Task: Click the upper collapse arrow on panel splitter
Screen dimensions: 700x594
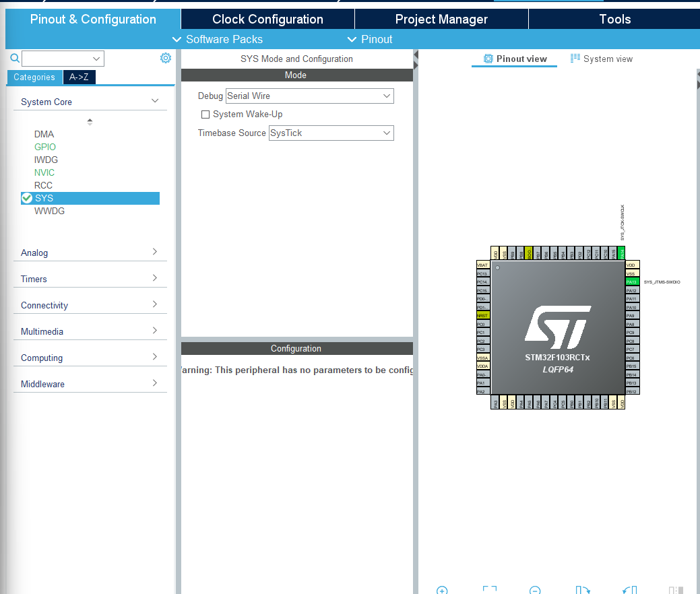Action: tap(416, 55)
